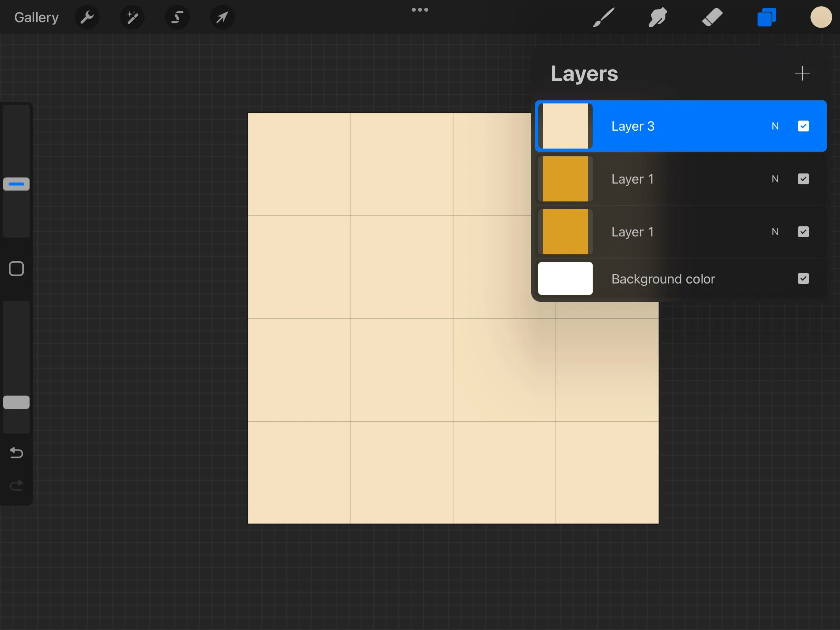
Task: Open the active color swatch
Action: 821,17
